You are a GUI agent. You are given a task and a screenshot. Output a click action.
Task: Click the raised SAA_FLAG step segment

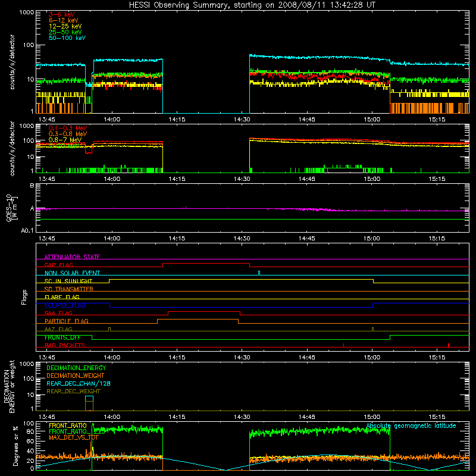pyautogui.click(x=204, y=312)
